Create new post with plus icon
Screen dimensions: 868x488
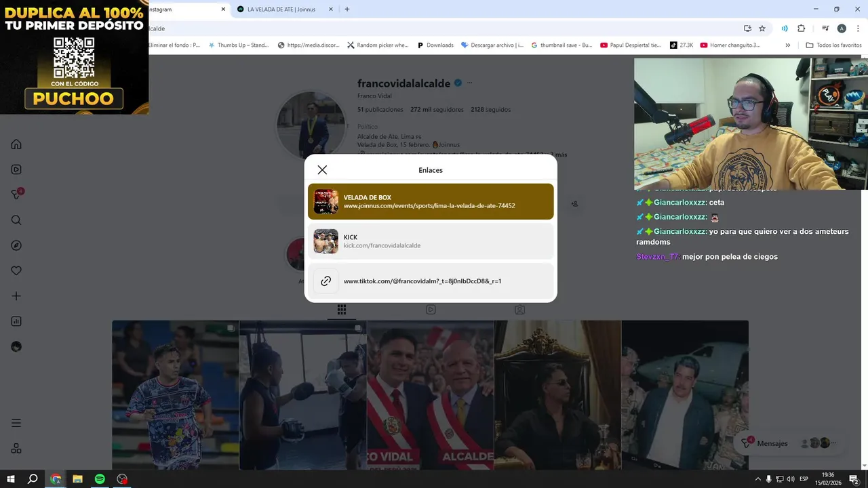coord(16,296)
